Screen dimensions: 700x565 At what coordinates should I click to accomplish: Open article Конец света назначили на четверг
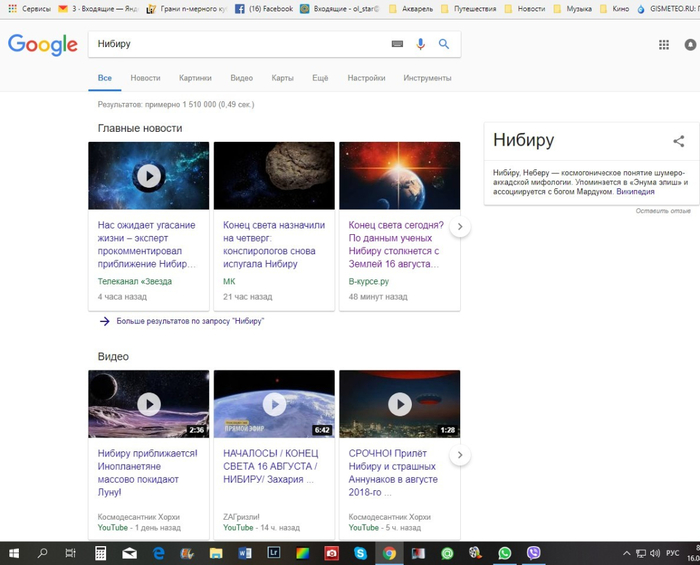coord(274,245)
